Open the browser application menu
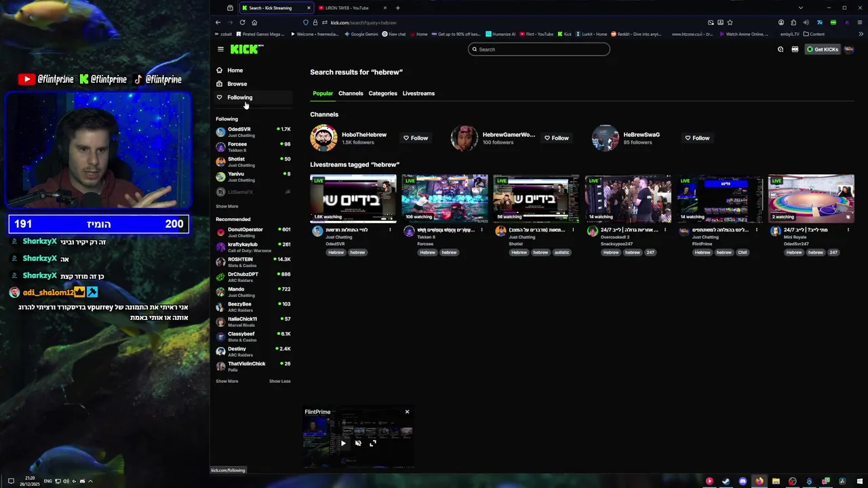 pyautogui.click(x=861, y=22)
